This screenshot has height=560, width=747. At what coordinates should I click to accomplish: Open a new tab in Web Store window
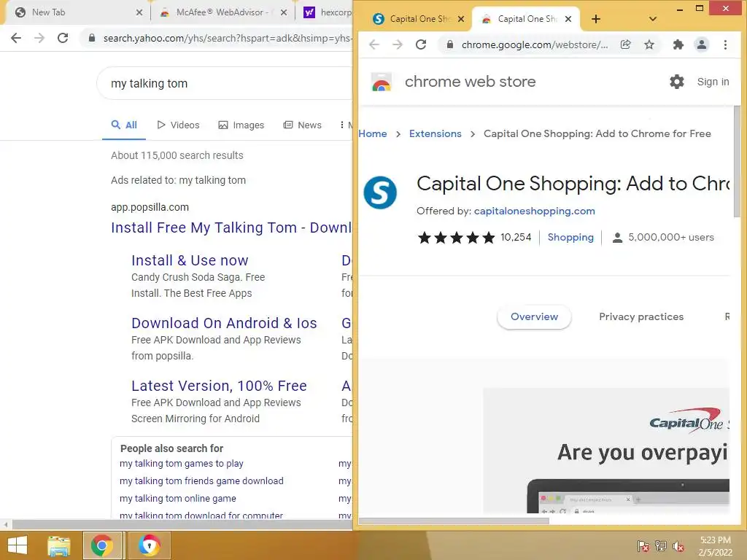(595, 19)
